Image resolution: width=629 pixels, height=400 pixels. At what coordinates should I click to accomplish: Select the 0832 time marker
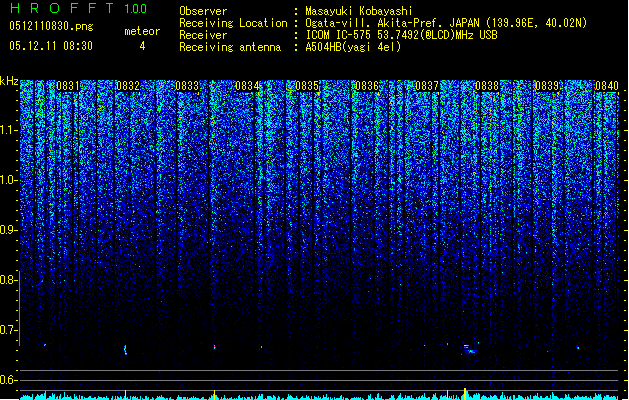pyautogui.click(x=128, y=86)
